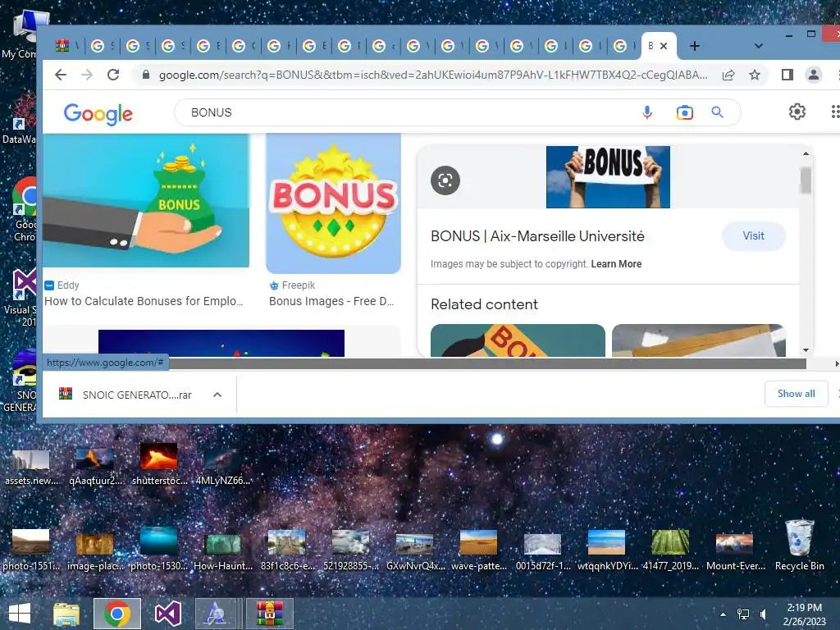Select the wave-patte... desktop file
This screenshot has height=630, width=840.
(478, 550)
